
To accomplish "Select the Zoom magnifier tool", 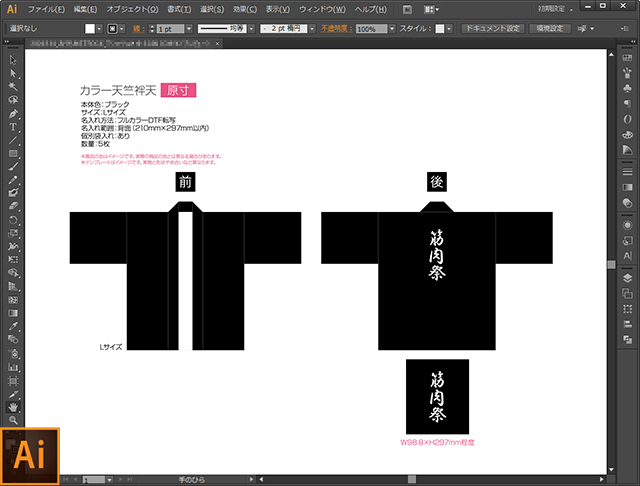I will point(13,420).
